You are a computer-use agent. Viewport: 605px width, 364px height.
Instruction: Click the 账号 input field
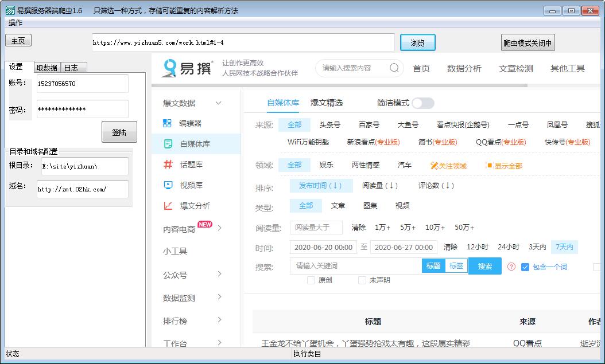(x=83, y=84)
